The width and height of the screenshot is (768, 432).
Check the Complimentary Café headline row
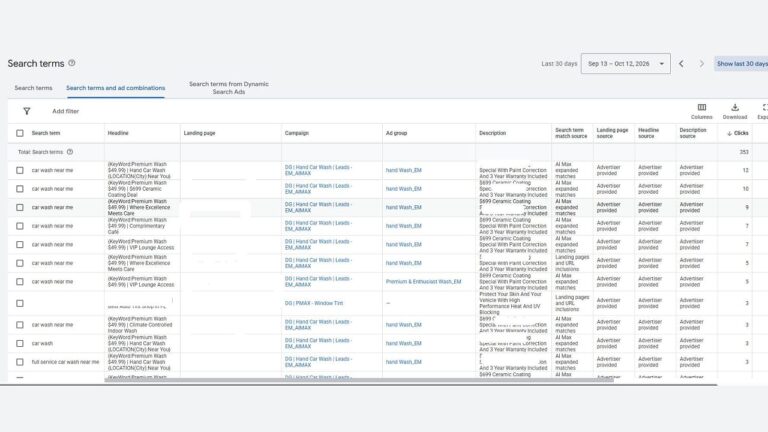(x=20, y=226)
